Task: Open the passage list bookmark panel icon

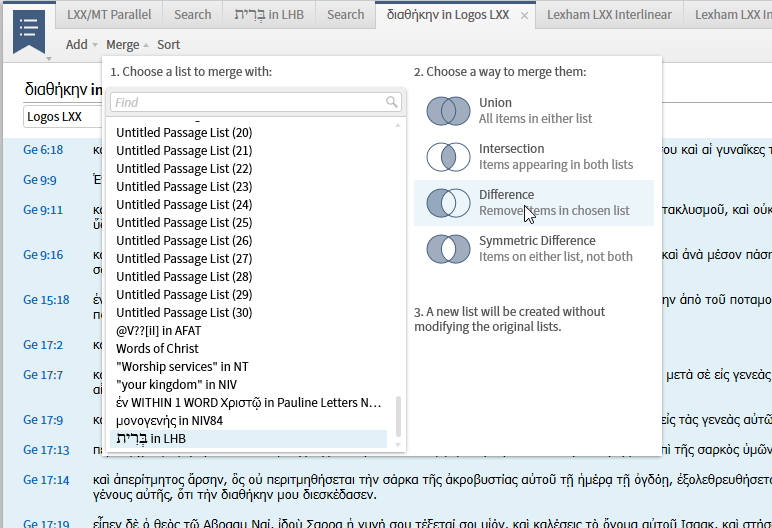Action: (x=29, y=32)
